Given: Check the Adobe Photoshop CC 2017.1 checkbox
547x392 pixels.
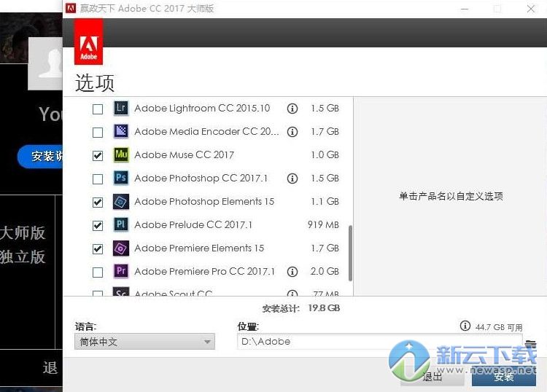Looking at the screenshot, I should tap(98, 179).
